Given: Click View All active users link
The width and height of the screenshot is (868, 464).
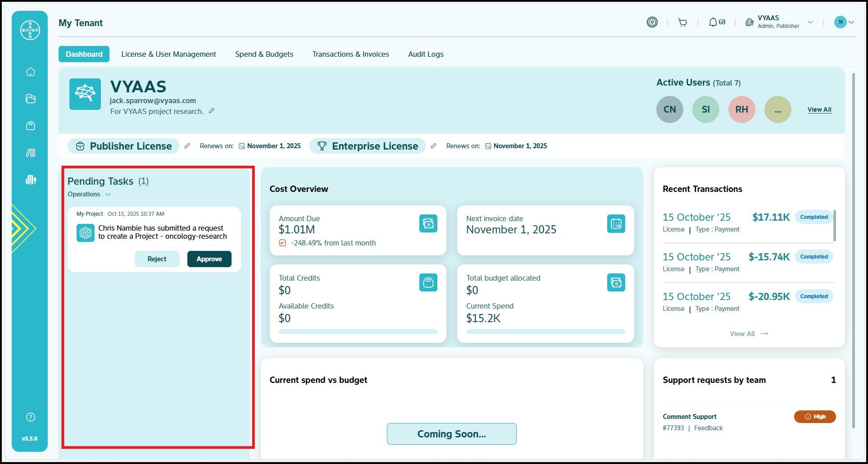Looking at the screenshot, I should tap(819, 109).
